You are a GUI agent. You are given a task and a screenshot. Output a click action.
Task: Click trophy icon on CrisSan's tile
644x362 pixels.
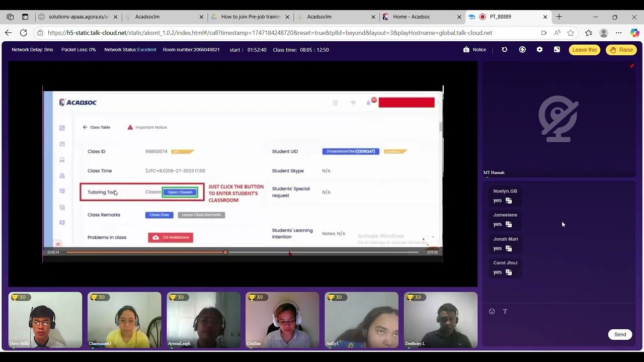[x=252, y=297]
